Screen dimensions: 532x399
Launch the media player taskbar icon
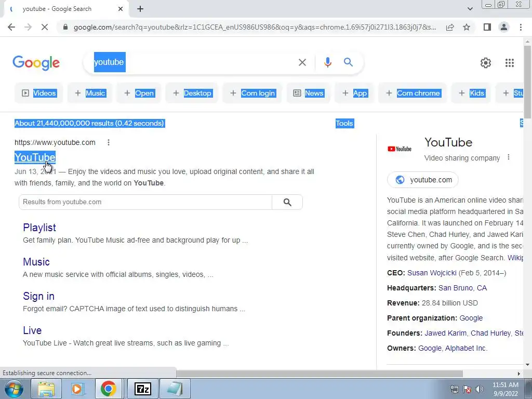[77, 389]
